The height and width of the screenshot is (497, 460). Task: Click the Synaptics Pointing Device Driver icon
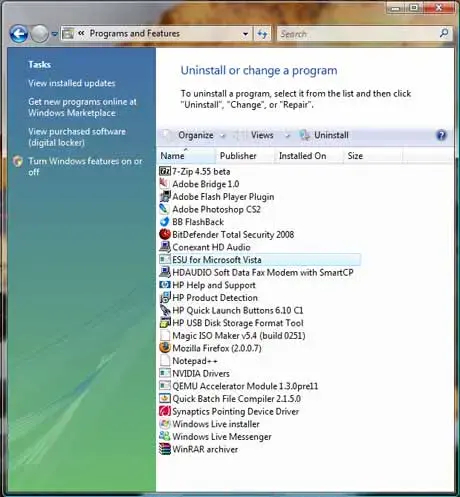[165, 411]
